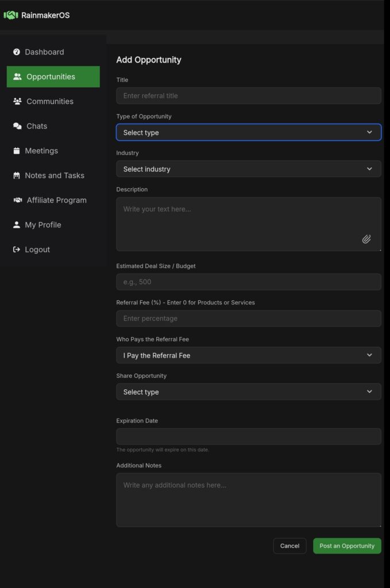The width and height of the screenshot is (390, 588).
Task: Click the Expiration Date field
Action: [248, 436]
